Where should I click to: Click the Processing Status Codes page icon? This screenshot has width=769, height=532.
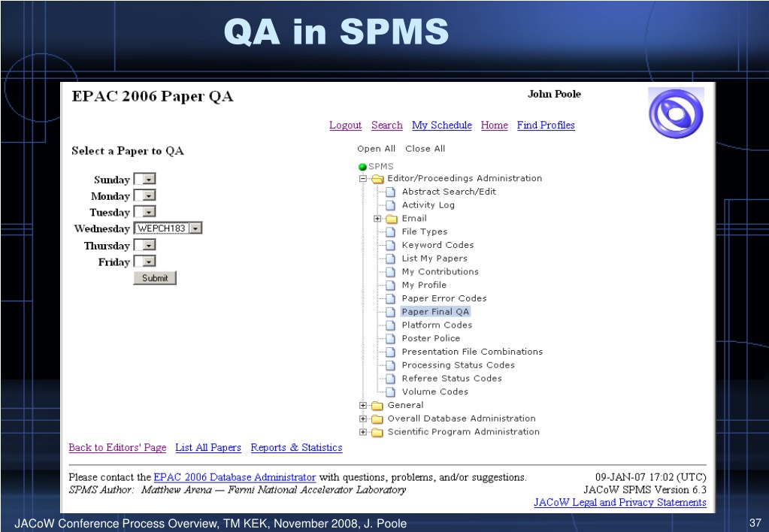(x=390, y=365)
